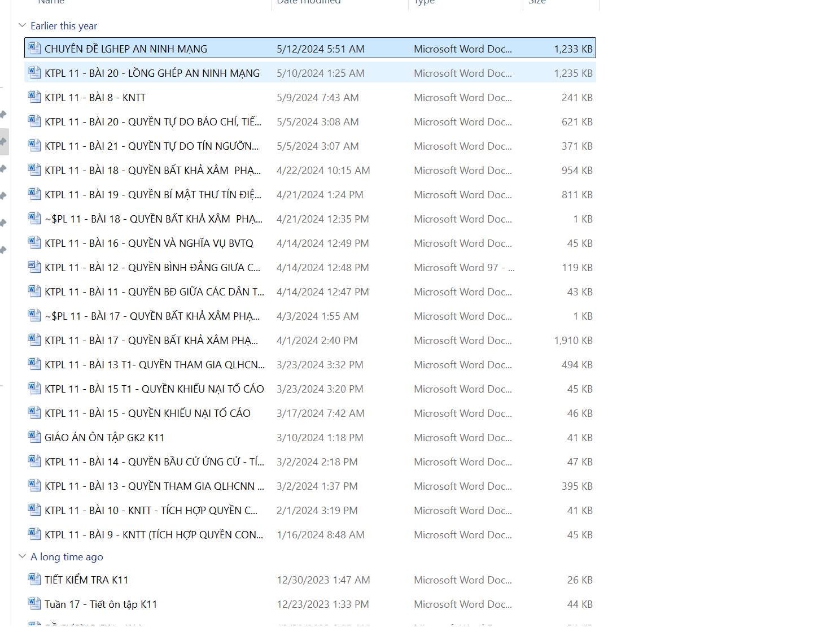Click Word icon of BÀI 20 - QUYỀN TỰ DO BÁO CHÍ

tap(34, 121)
